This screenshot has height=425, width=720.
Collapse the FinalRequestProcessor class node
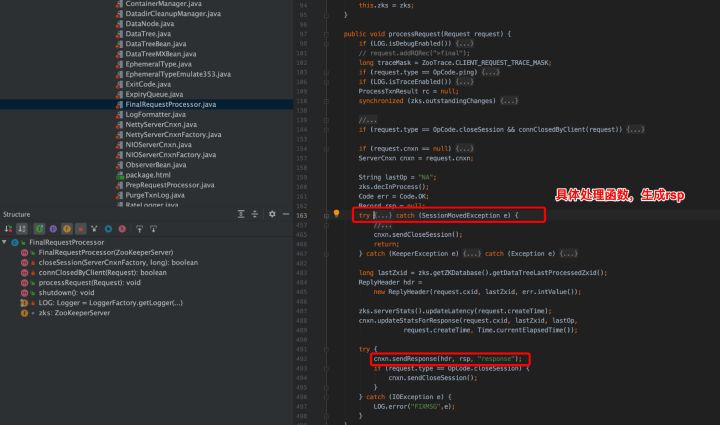(5, 242)
